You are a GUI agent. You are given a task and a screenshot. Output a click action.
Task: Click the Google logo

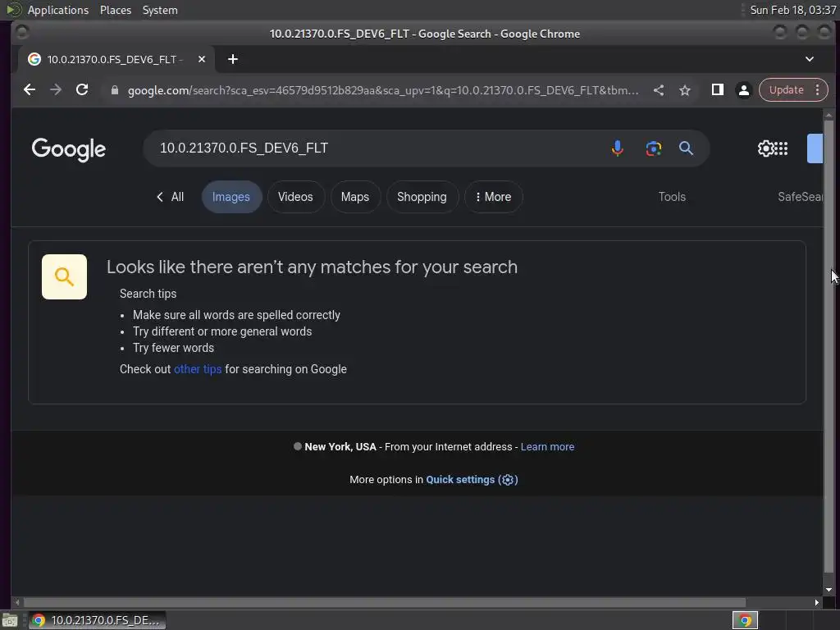tap(69, 149)
